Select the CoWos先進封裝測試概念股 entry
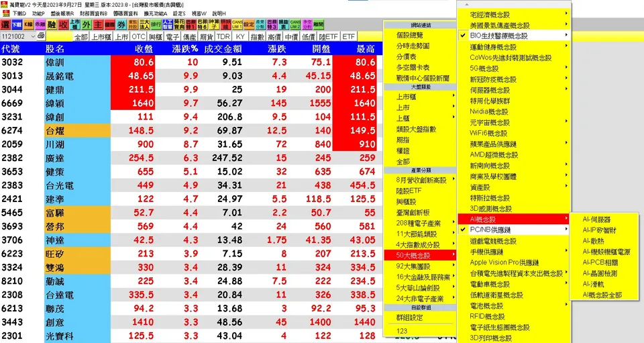 click(515, 58)
